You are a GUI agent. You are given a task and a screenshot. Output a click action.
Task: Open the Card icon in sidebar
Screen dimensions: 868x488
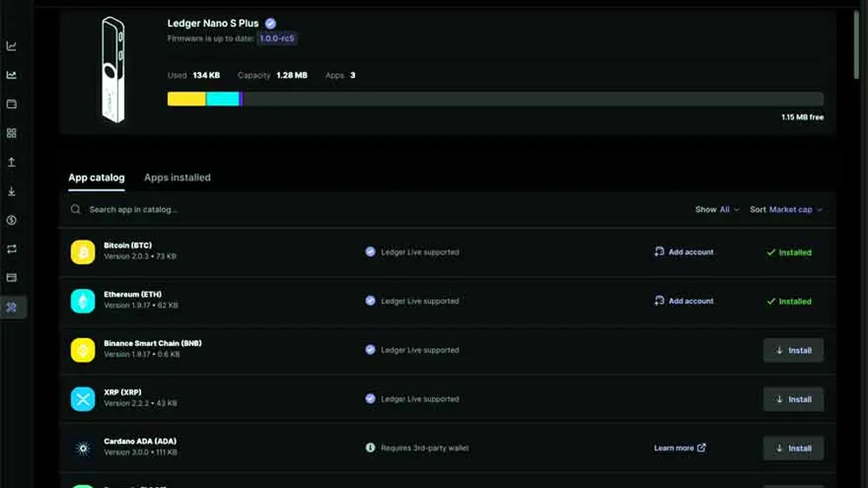click(x=11, y=277)
